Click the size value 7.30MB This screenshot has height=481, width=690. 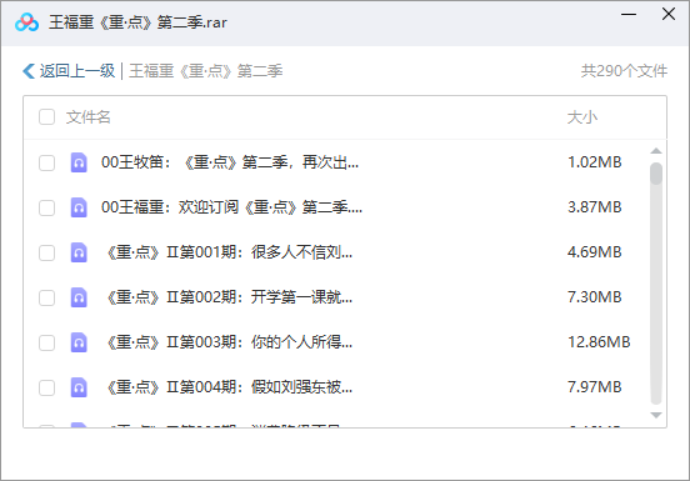[595, 297]
